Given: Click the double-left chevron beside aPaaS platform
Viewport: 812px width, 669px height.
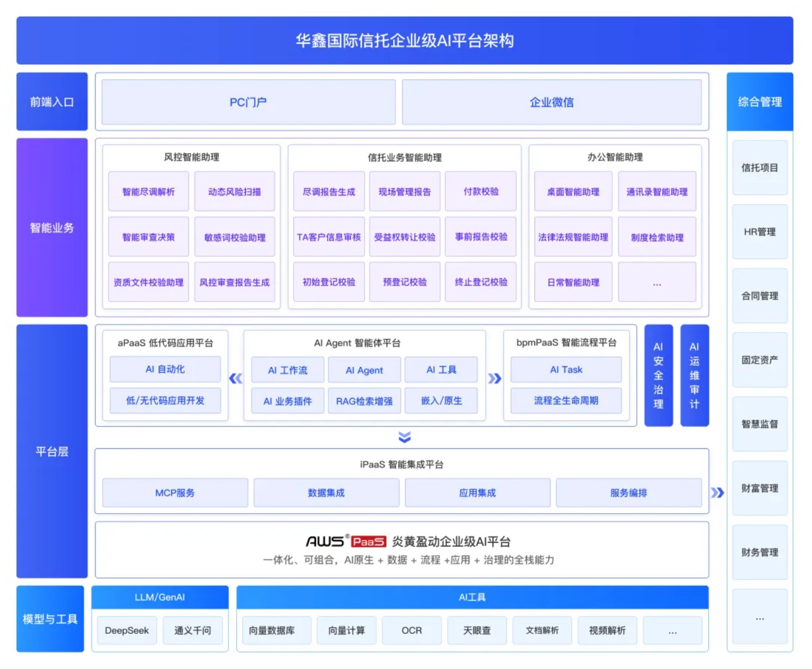Looking at the screenshot, I should pos(235,379).
